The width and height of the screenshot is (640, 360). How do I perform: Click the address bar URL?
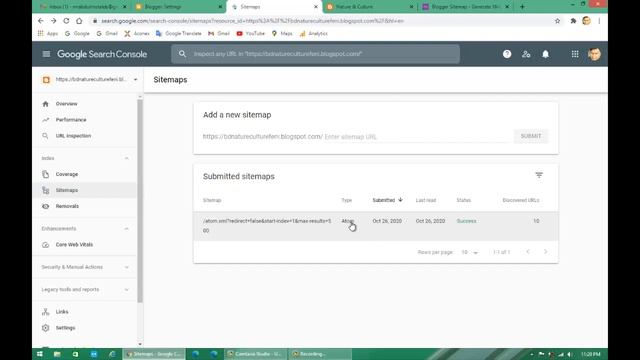[252, 21]
